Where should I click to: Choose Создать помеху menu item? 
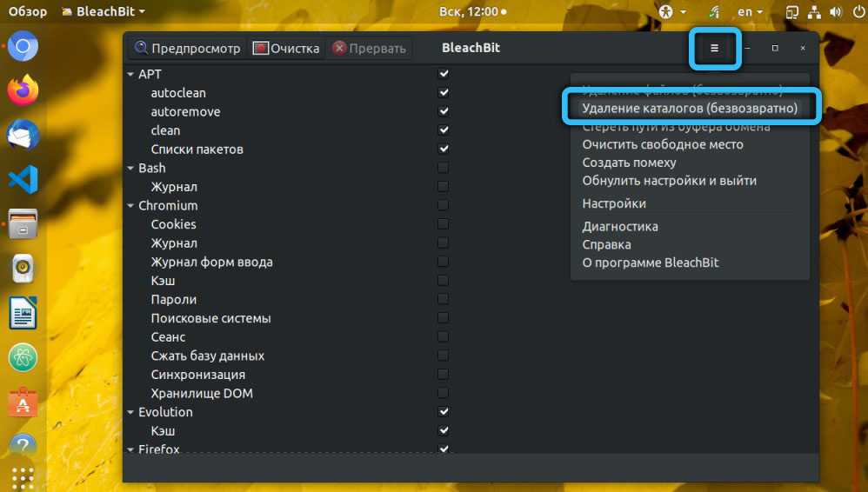point(629,163)
